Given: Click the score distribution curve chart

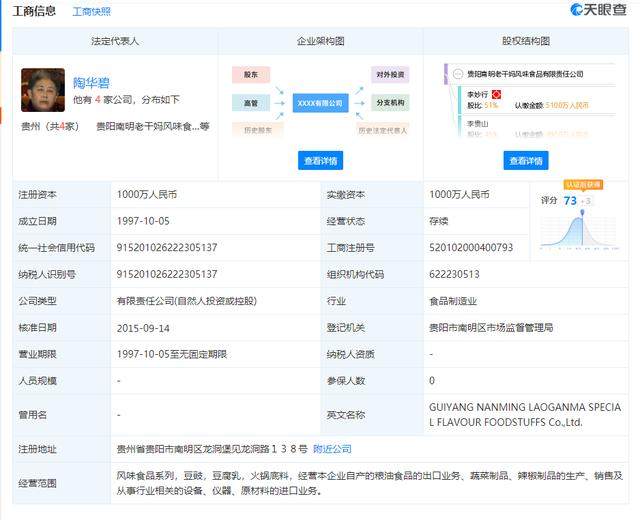Looking at the screenshot, I should click(x=580, y=231).
